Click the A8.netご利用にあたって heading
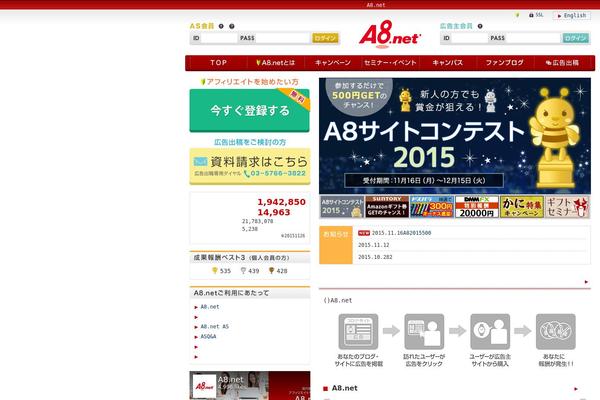600x400 pixels. coord(231,293)
